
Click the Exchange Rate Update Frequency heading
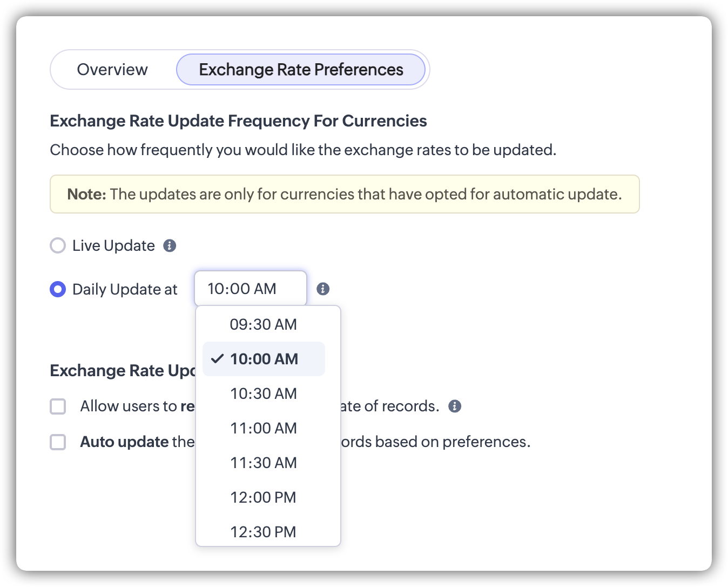238,121
